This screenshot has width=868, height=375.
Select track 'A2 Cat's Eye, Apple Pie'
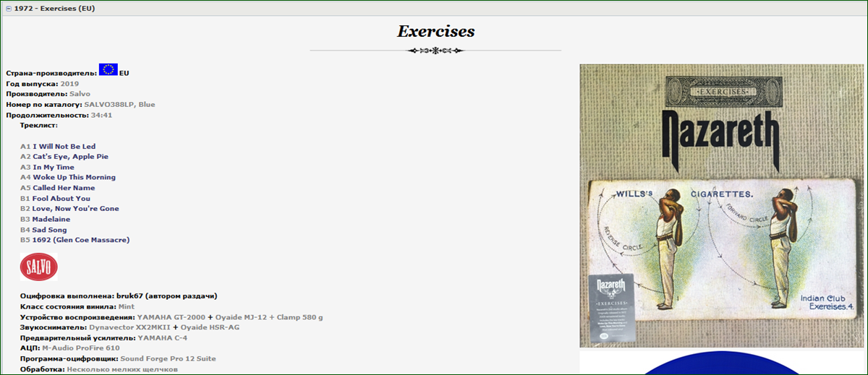[64, 156]
